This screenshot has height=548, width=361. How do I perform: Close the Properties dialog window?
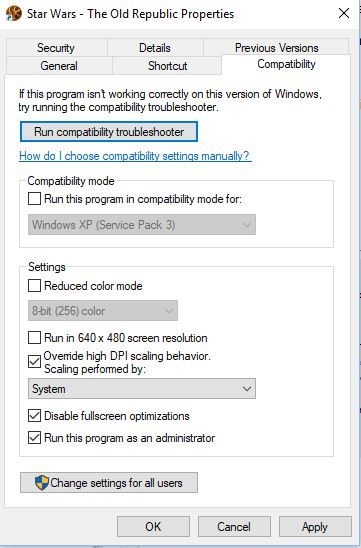tap(344, 13)
